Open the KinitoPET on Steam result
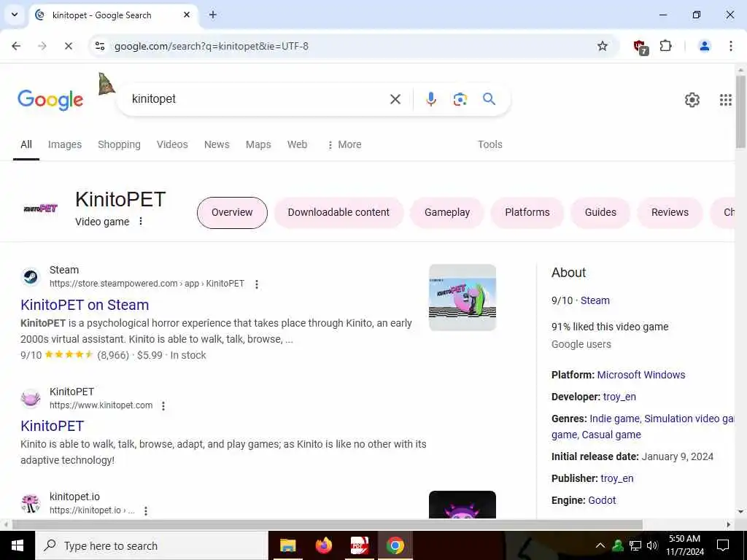Image resolution: width=747 pixels, height=560 pixels. 85,305
